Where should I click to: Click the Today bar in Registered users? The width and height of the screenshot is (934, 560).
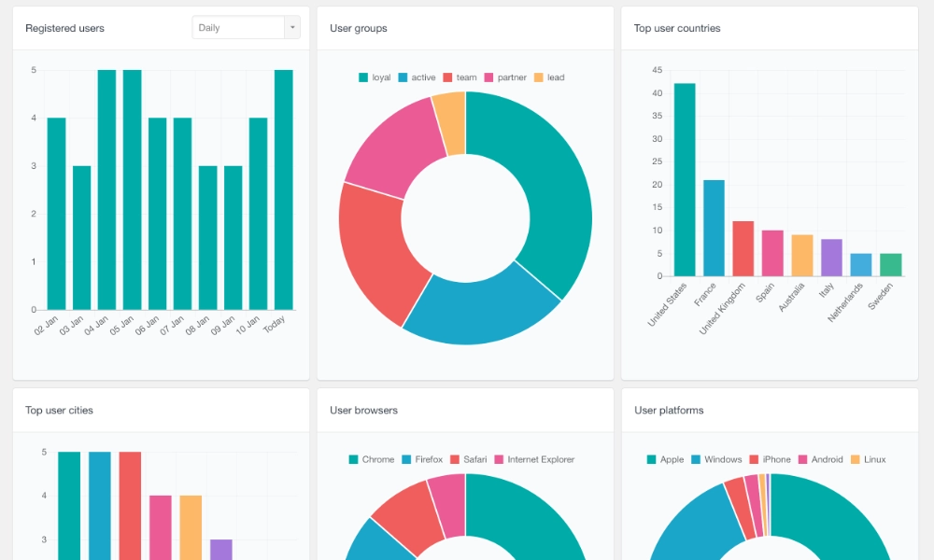[283, 189]
